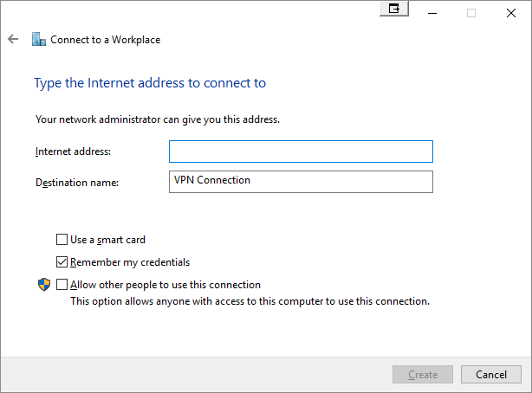Click the Internet address label
Viewport: 532px width, 393px height.
point(73,151)
